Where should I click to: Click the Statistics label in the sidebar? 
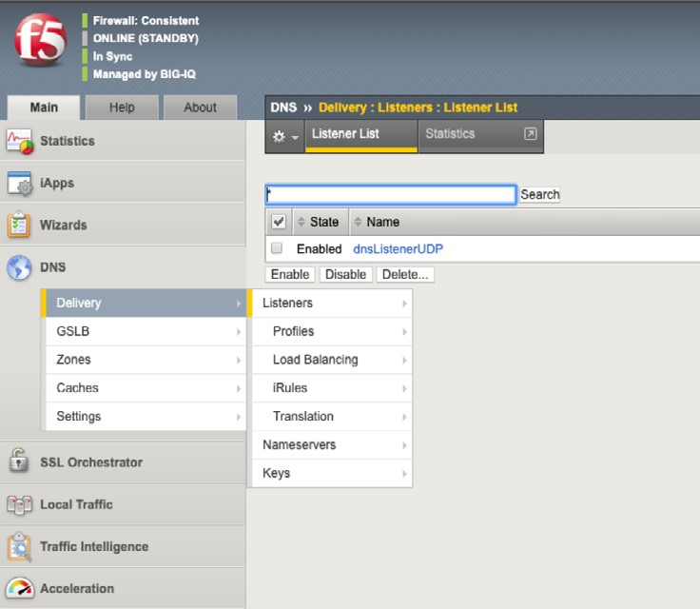(68, 141)
